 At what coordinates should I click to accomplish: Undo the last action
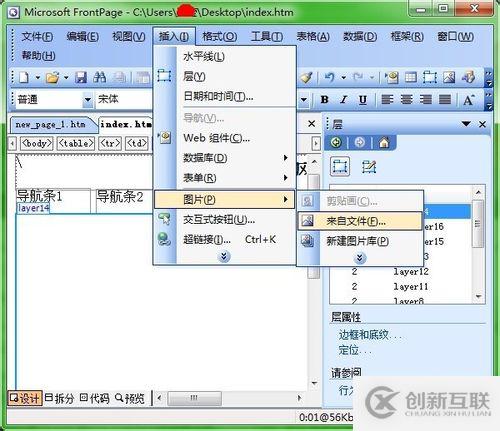pos(329,78)
